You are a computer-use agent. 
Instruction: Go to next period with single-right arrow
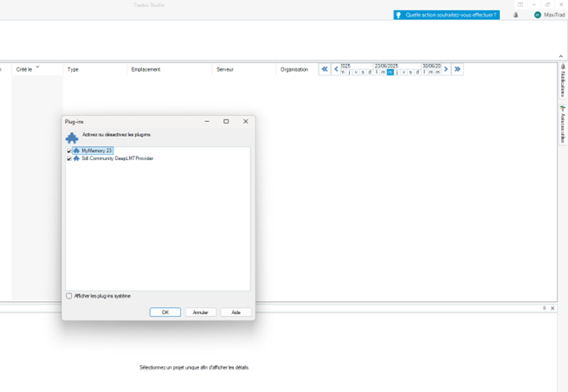click(x=446, y=69)
